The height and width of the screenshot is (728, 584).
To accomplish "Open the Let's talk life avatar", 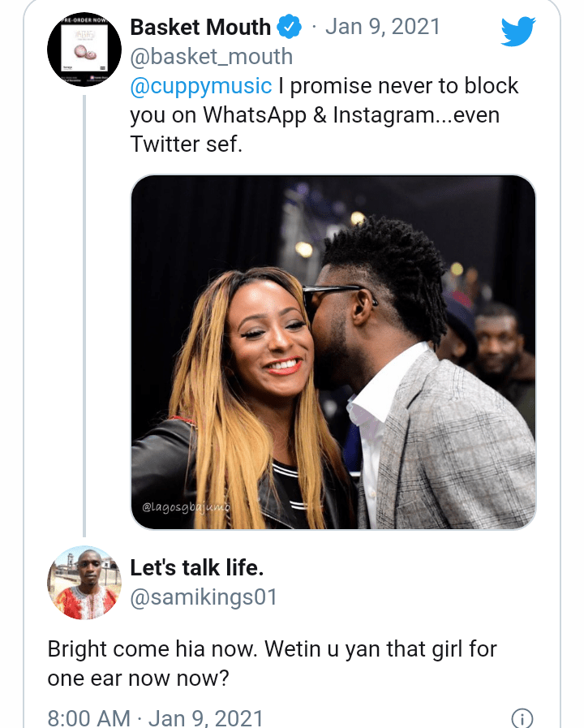I will point(84,583).
